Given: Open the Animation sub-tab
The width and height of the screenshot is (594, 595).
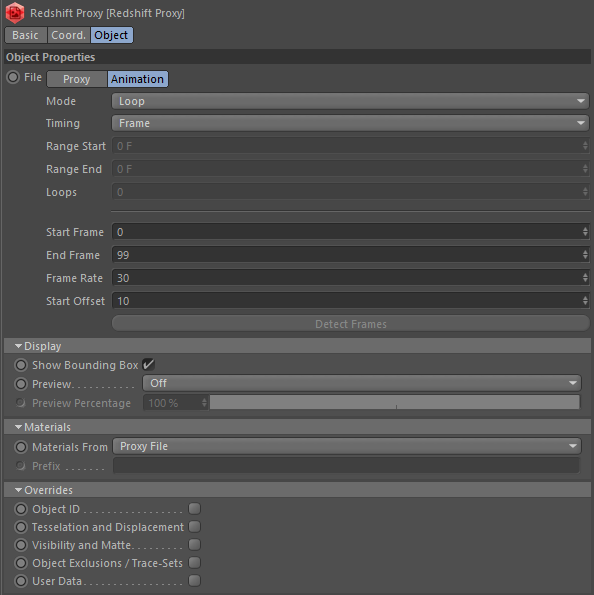Looking at the screenshot, I should click(x=137, y=79).
